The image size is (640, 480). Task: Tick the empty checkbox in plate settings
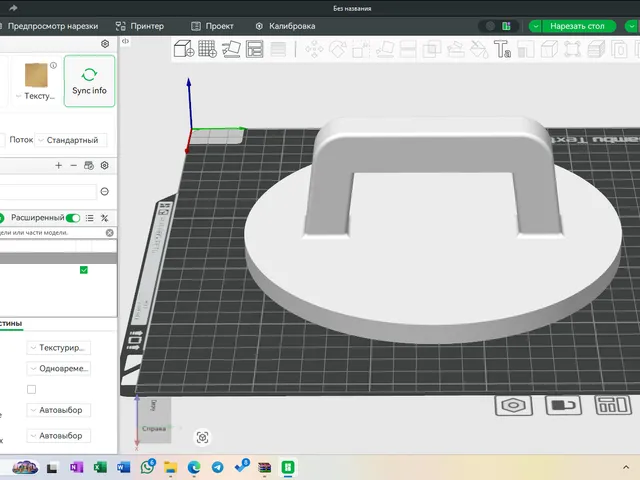(31, 389)
